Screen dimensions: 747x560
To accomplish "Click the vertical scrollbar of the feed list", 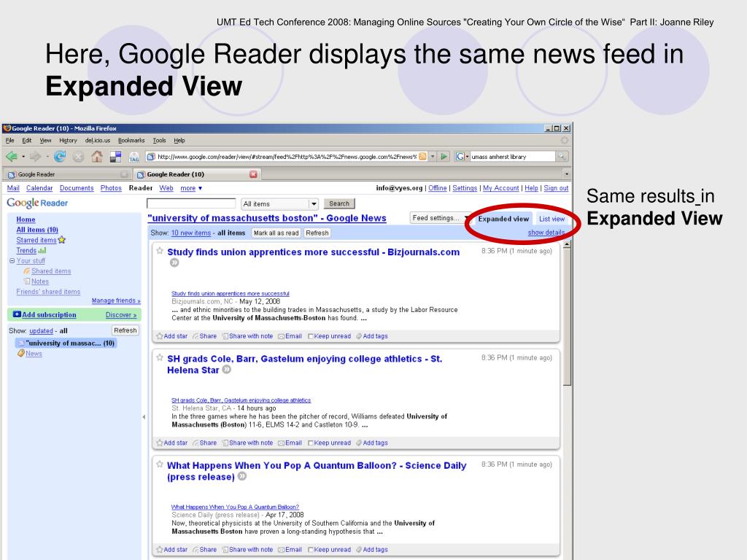I will pyautogui.click(x=567, y=315).
